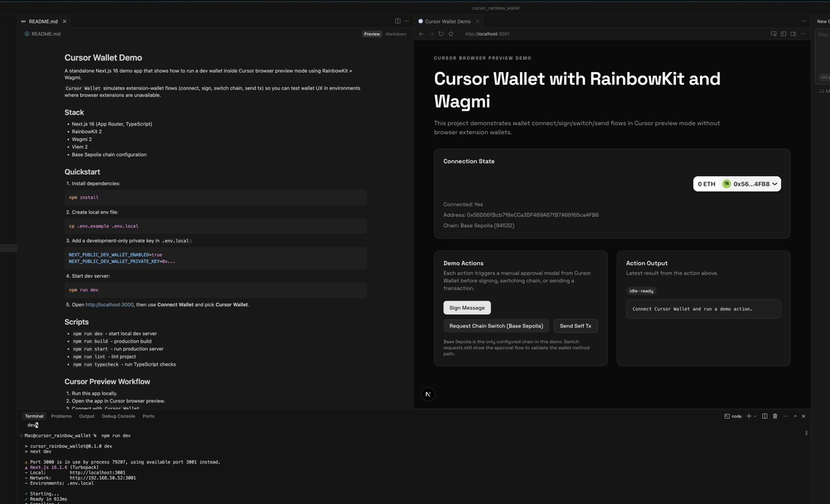Create a new terminal with plus icon

pyautogui.click(x=749, y=416)
